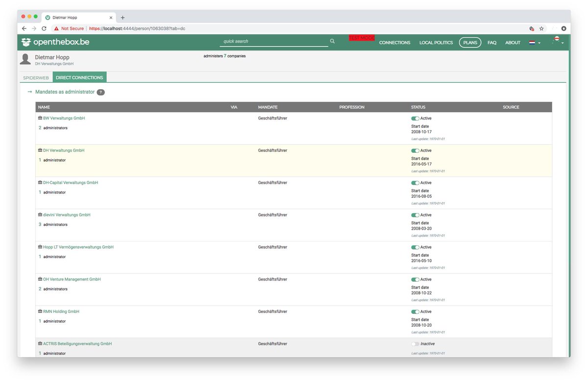Image resolution: width=588 pixels, height=382 pixels.
Task: Click the Plans button
Action: tap(470, 43)
